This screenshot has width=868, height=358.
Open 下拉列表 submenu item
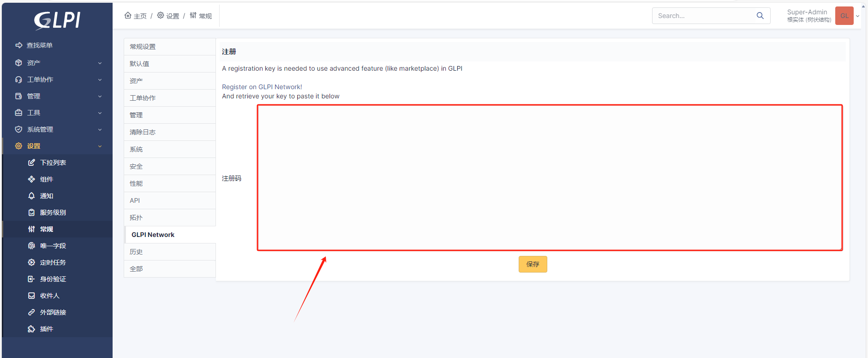pyautogui.click(x=57, y=163)
